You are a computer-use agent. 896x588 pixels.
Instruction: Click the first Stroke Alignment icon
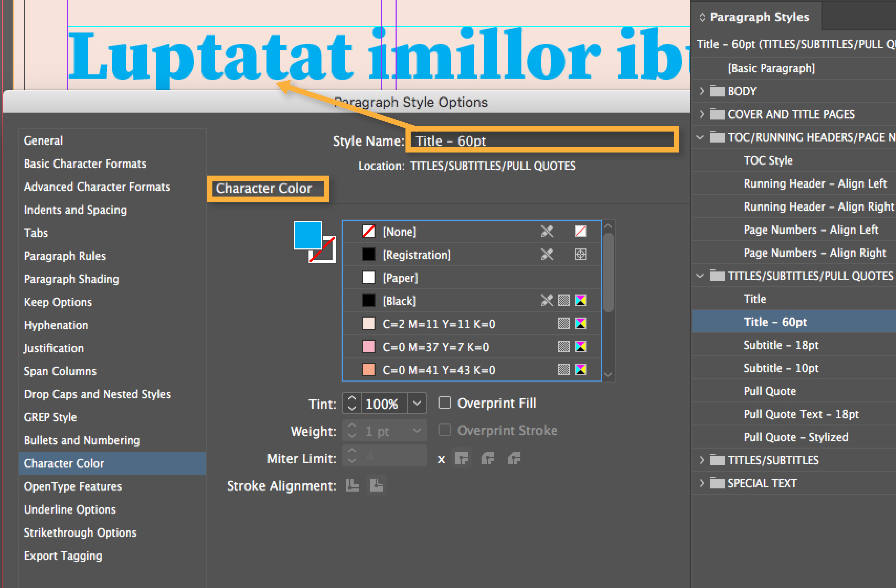pos(352,485)
